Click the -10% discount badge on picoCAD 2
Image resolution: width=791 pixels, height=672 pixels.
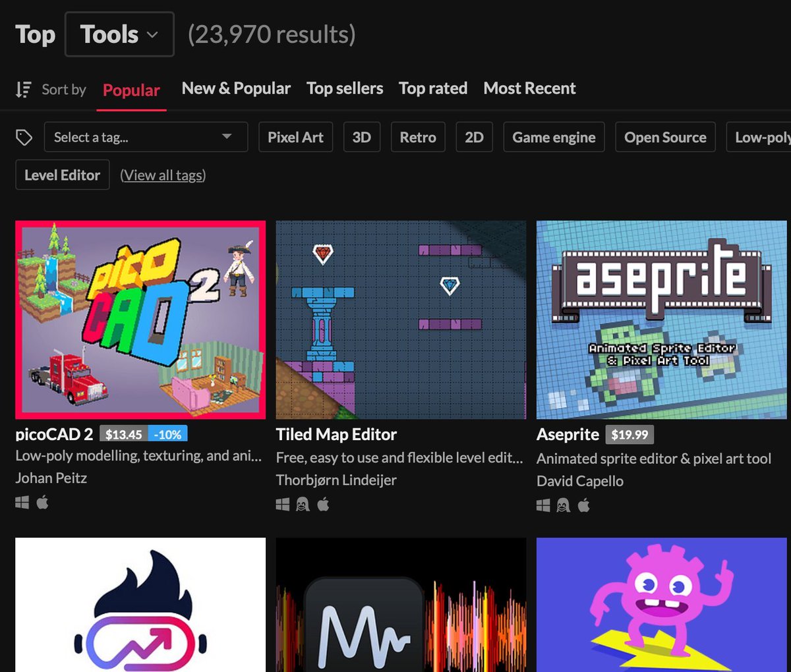coord(168,434)
